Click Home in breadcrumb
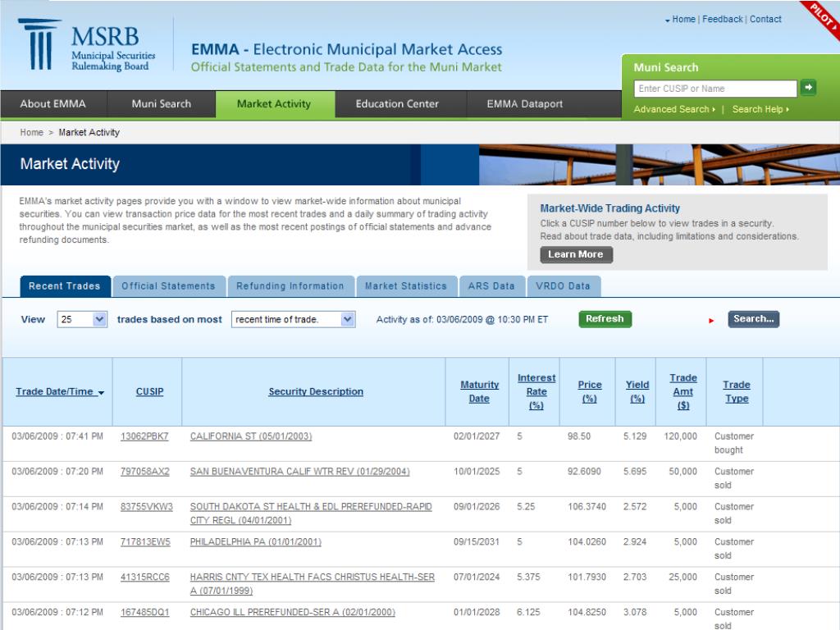Viewport: 840px width, 630px height. click(32, 132)
